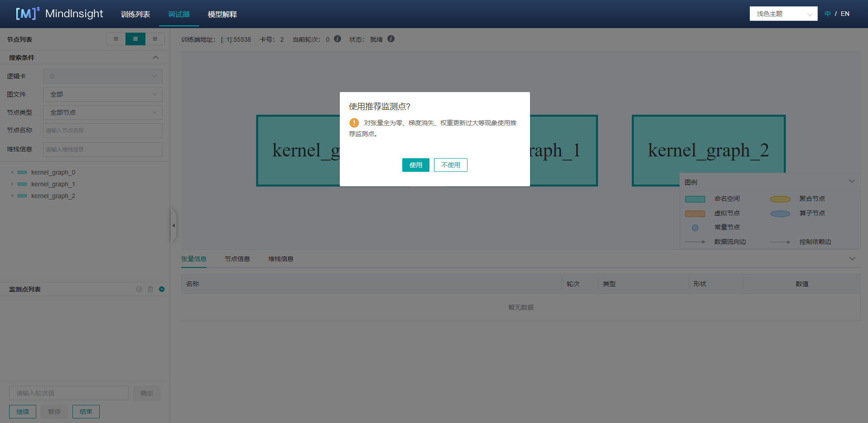Collapse the left sidebar with arrow handle
The width and height of the screenshot is (868, 423).
point(173,225)
